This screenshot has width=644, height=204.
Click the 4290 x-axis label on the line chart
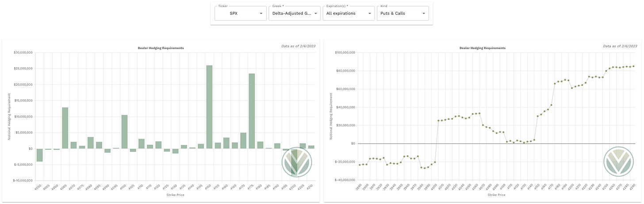(632, 186)
